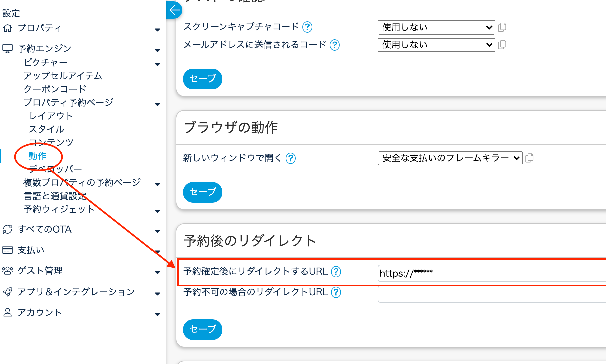
Task: Open help for スクリーンキャプチャコード
Action: point(307,27)
